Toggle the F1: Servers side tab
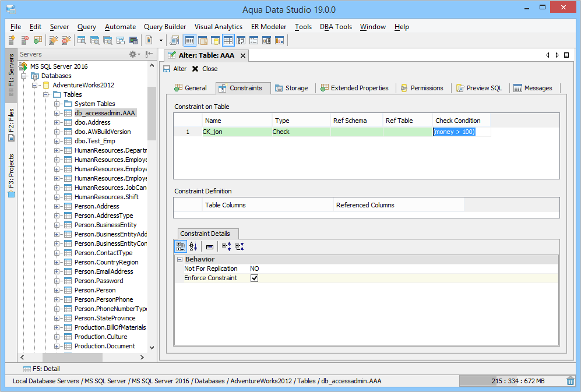581x392 pixels. 11,75
